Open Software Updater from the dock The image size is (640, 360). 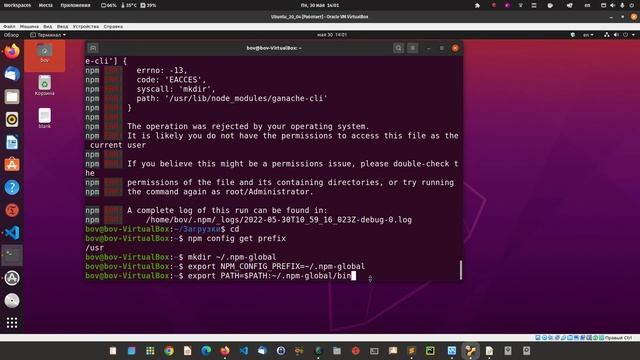click(x=12, y=278)
